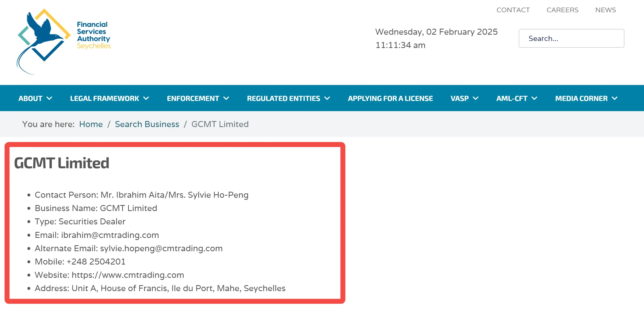
Task: Go to Home via breadcrumb
Action: pyautogui.click(x=91, y=124)
